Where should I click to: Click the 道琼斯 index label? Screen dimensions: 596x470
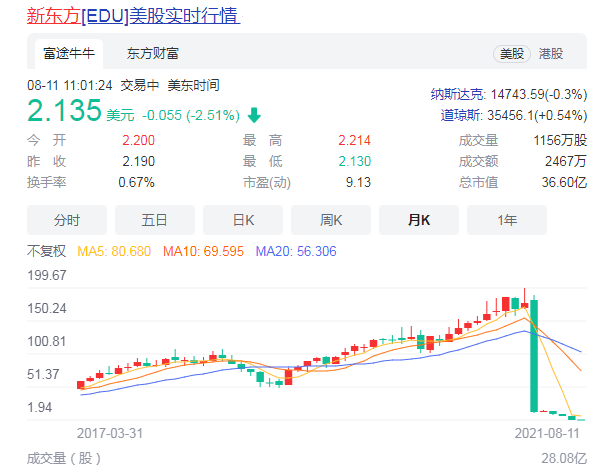click(461, 115)
